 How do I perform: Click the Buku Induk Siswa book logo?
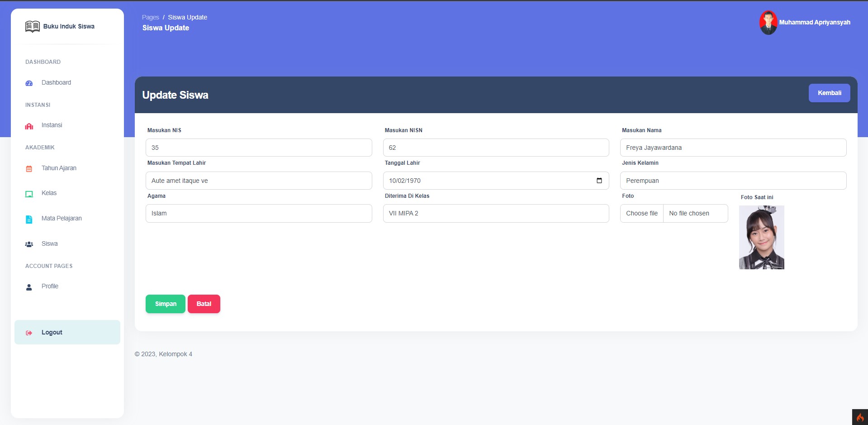[32, 26]
